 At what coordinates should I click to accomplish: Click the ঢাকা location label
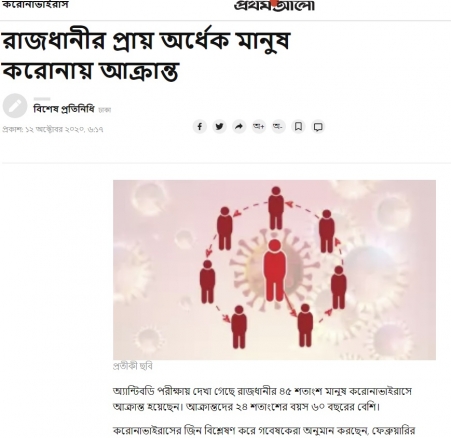tap(105, 110)
